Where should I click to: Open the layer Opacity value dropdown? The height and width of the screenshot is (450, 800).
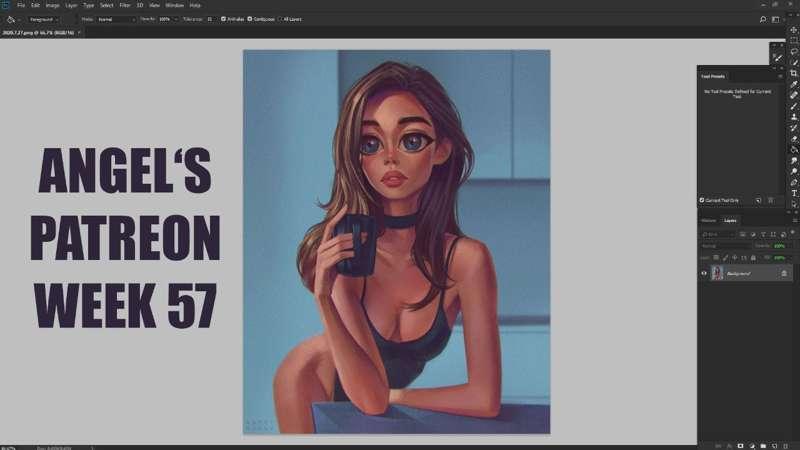tap(780, 246)
